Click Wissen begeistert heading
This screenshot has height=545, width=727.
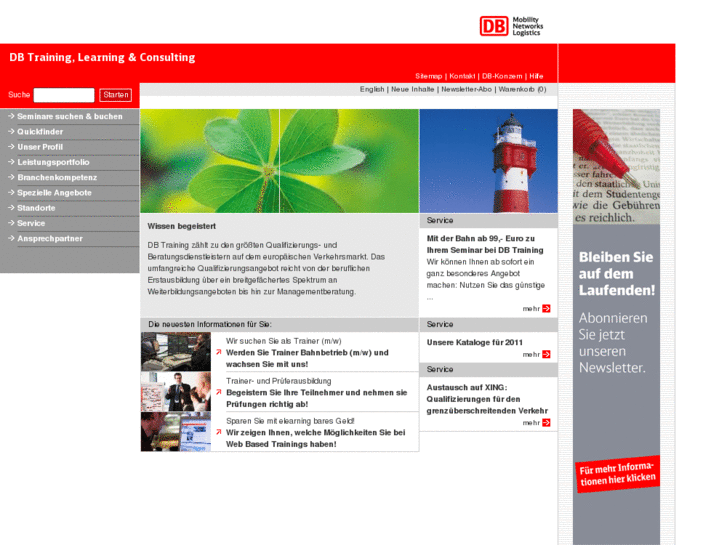[x=181, y=226]
